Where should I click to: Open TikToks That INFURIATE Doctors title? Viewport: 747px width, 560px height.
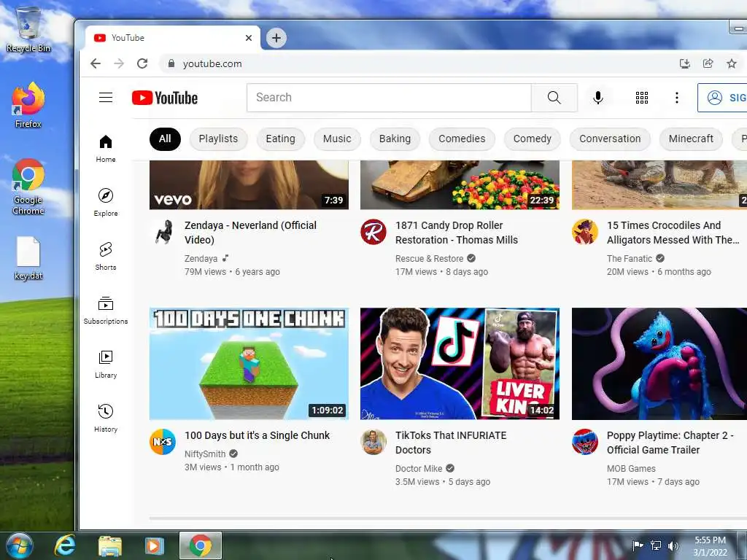(x=451, y=443)
